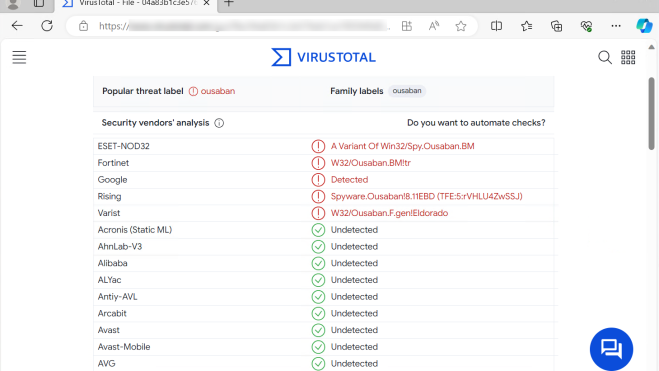This screenshot has width=659, height=371.
Task: Click the info icon beside Security vendors' analysis
Action: click(219, 123)
